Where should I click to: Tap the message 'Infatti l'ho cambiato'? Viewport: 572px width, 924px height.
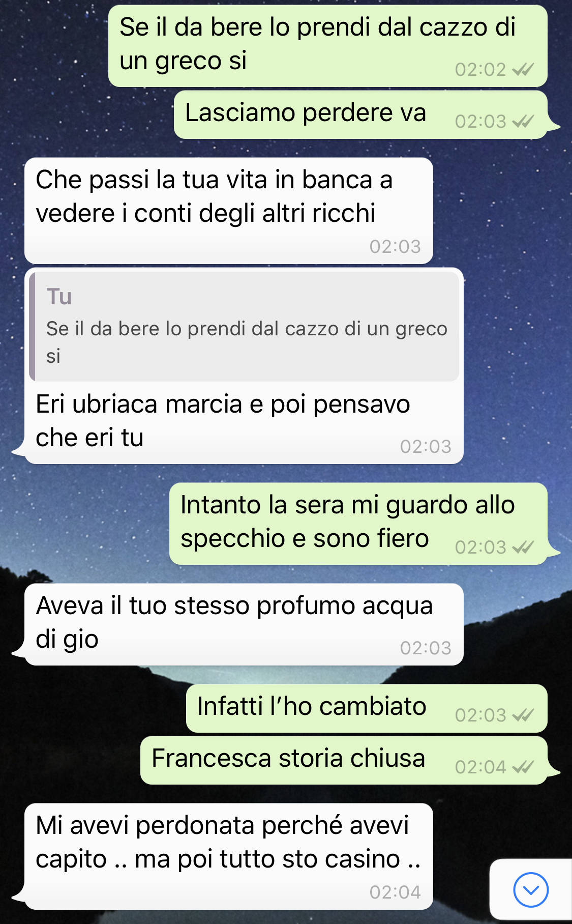[367, 708]
